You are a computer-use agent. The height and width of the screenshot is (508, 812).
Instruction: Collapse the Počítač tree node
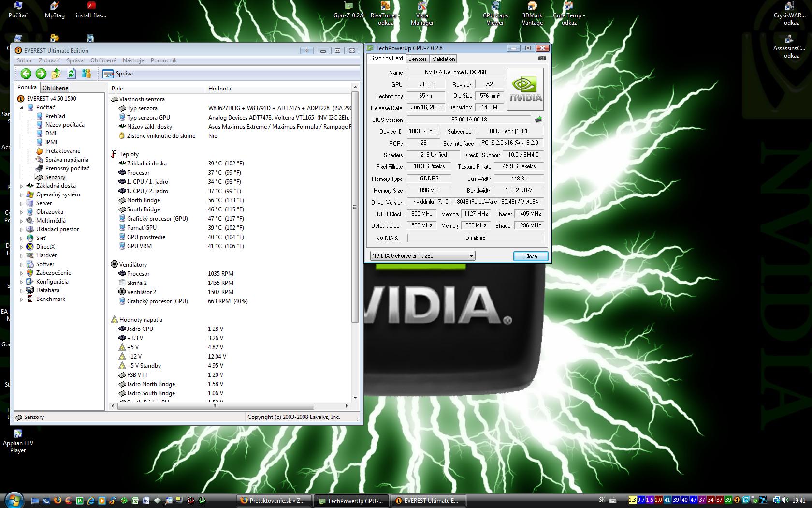tap(22, 107)
